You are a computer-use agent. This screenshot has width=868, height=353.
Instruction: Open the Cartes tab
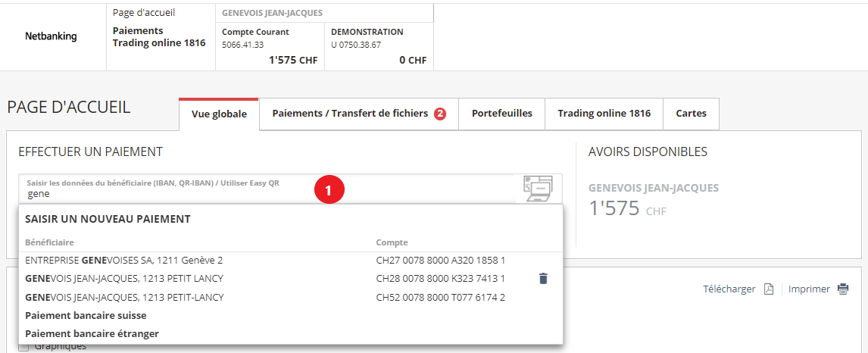point(691,114)
